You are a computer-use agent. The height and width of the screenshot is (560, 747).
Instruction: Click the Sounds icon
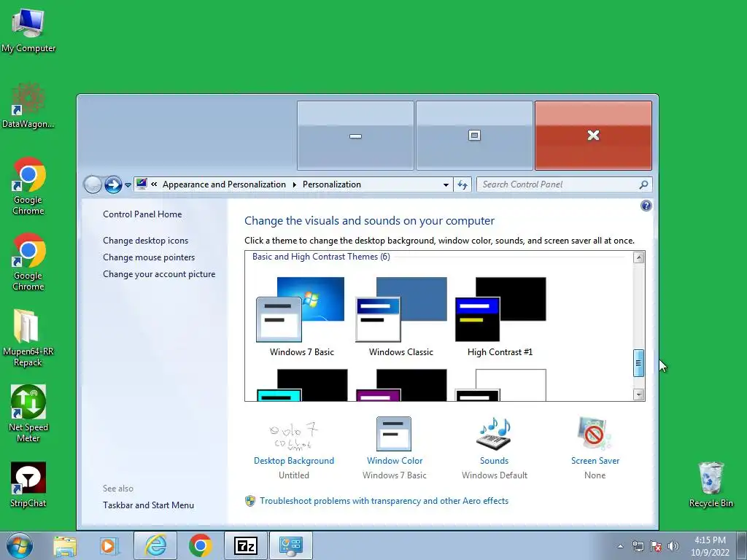[x=494, y=433]
